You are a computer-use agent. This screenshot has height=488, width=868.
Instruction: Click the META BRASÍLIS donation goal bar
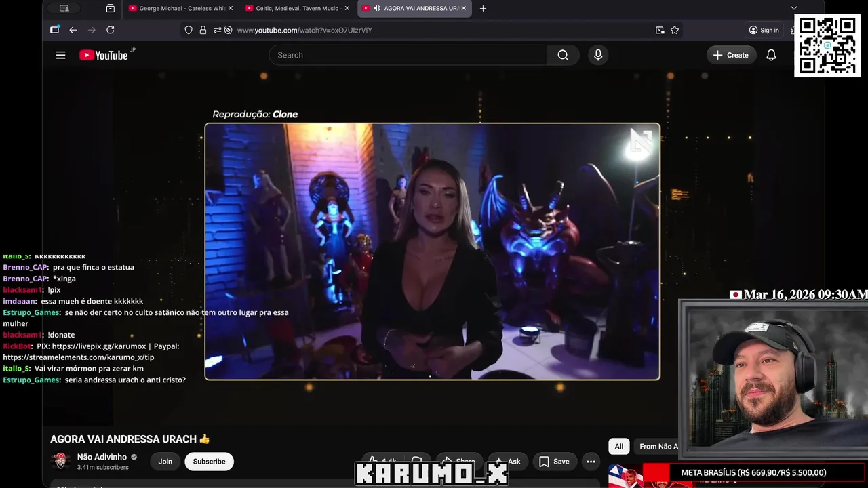coord(753,472)
